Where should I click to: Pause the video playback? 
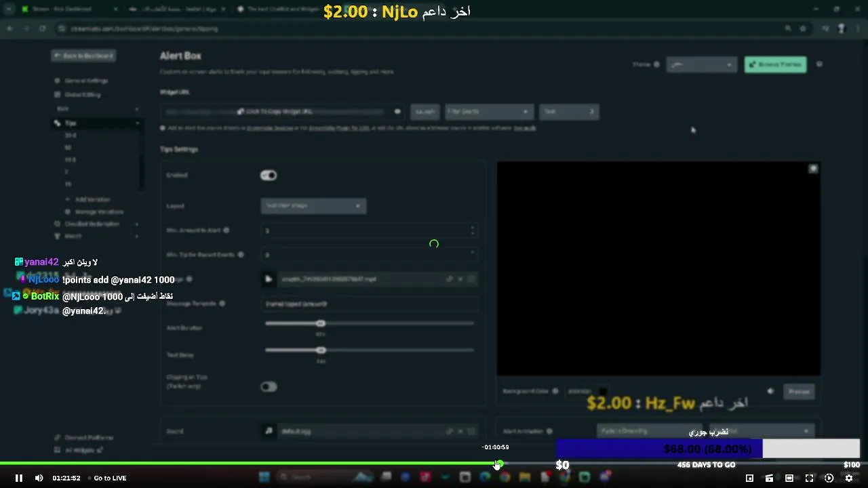pyautogui.click(x=18, y=478)
